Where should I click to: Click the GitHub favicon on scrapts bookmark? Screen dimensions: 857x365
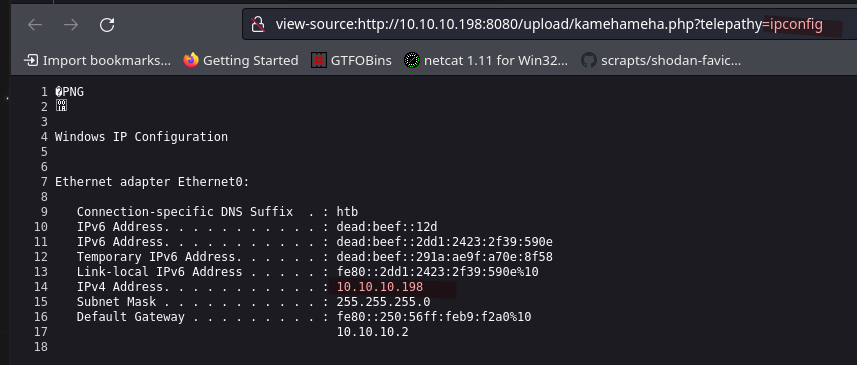[589, 60]
